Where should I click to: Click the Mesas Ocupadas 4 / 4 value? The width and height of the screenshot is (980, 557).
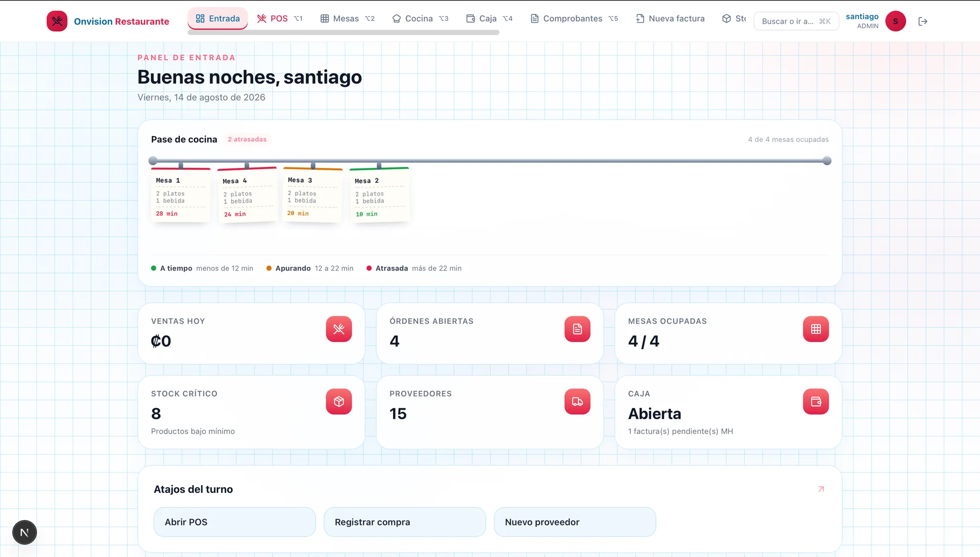(644, 341)
